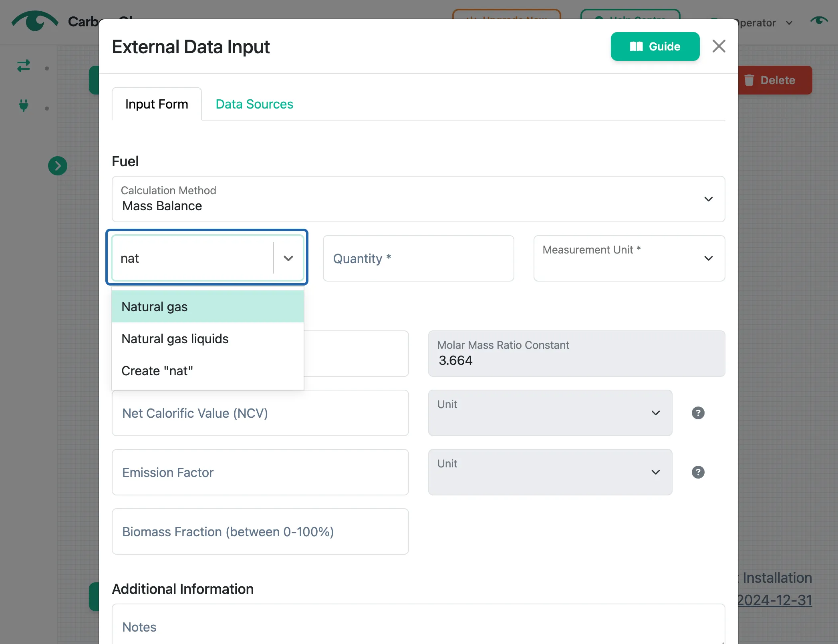Click the swap arrows icon in the sidebar
838x644 pixels.
(24, 66)
